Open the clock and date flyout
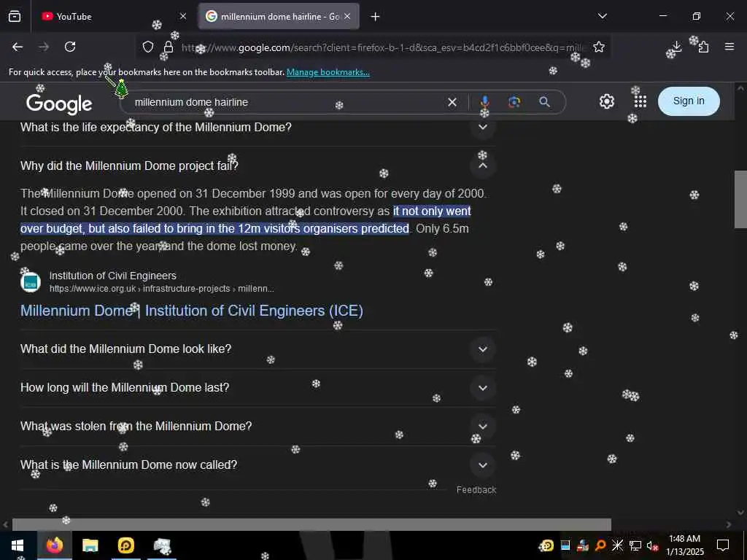Screen dimensions: 747x560 point(684,545)
